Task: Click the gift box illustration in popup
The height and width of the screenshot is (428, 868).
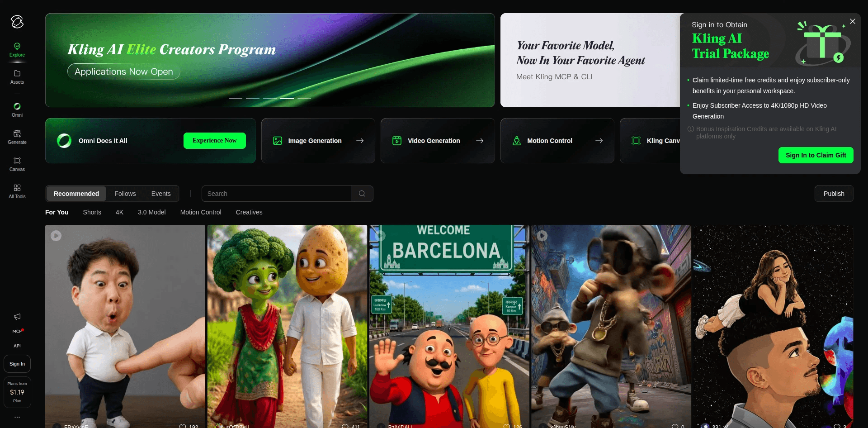Action: coord(823,43)
